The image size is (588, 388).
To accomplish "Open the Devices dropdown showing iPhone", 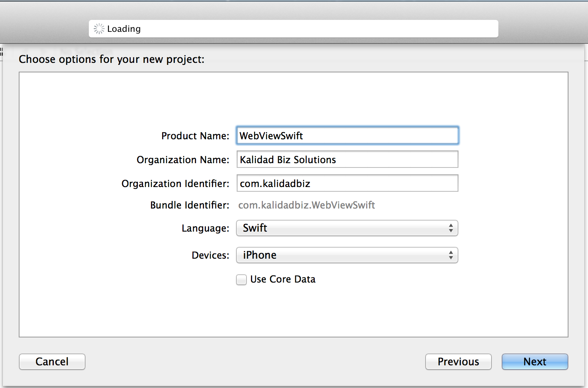I will pos(343,255).
